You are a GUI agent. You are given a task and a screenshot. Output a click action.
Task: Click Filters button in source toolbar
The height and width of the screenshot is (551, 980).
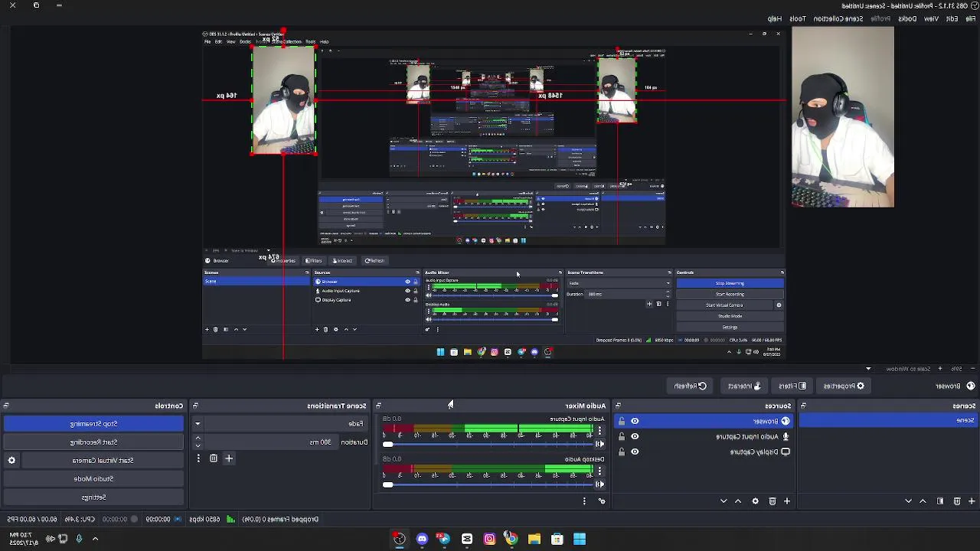point(792,386)
